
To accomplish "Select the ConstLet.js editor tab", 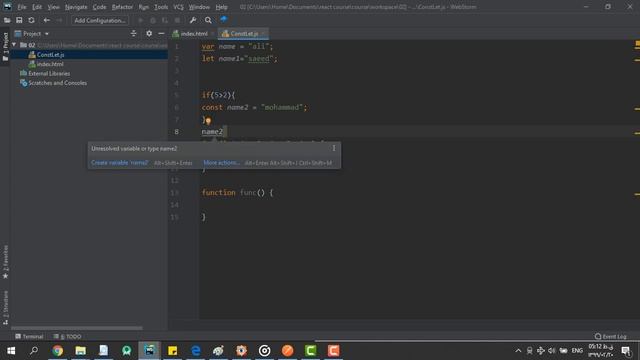I will (x=244, y=33).
